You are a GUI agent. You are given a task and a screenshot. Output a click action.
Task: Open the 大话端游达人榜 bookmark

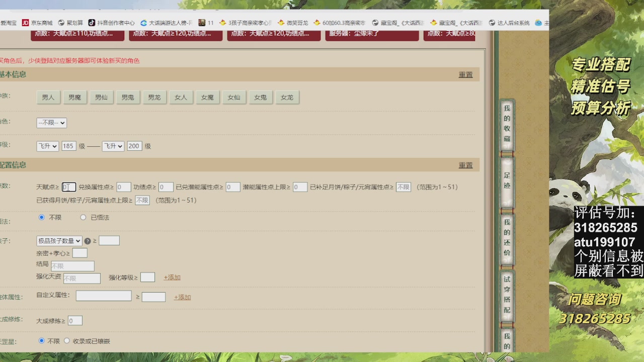[x=167, y=23]
